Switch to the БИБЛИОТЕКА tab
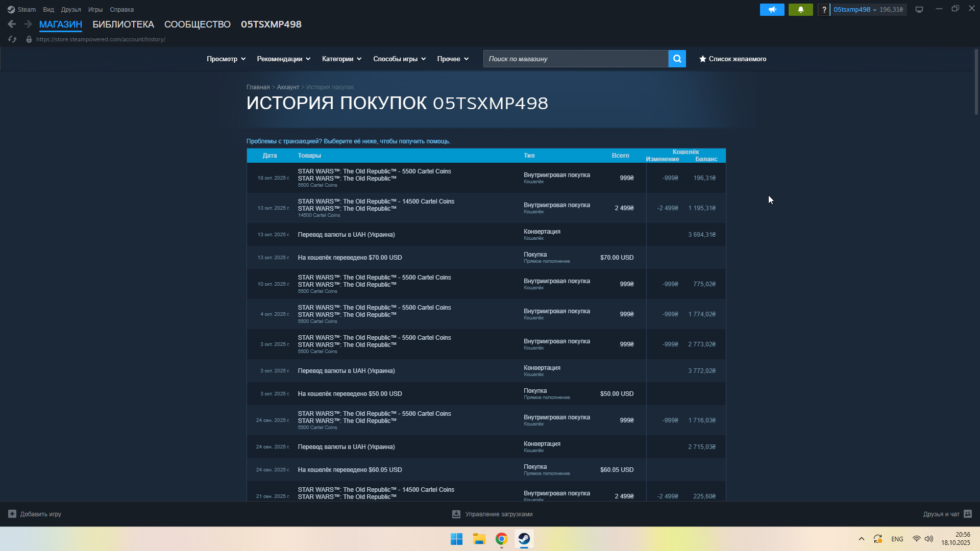 [123, 24]
